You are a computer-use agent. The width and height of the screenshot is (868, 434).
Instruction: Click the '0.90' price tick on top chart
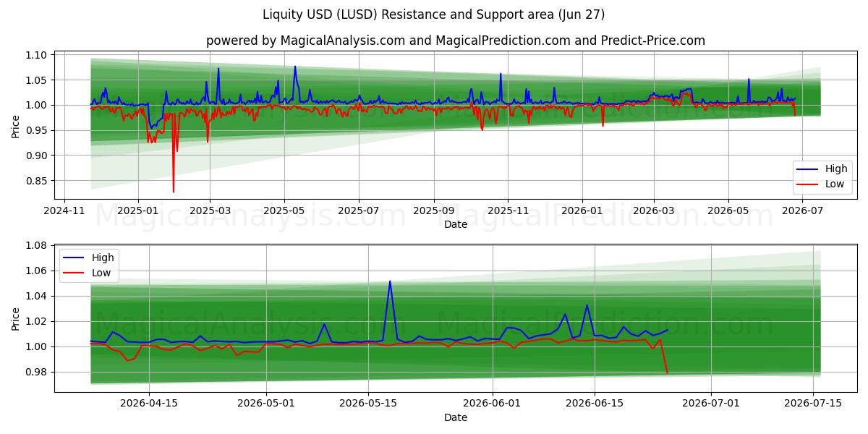36,156
